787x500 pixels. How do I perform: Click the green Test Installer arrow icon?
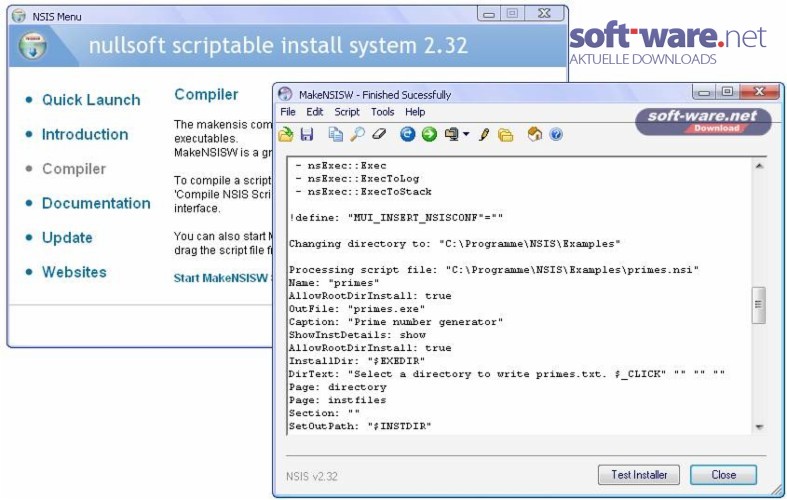pos(429,134)
